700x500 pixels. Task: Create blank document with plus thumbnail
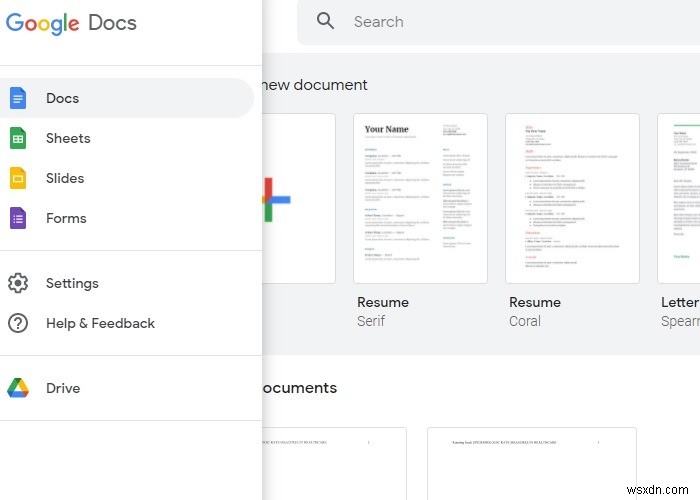pyautogui.click(x=298, y=198)
